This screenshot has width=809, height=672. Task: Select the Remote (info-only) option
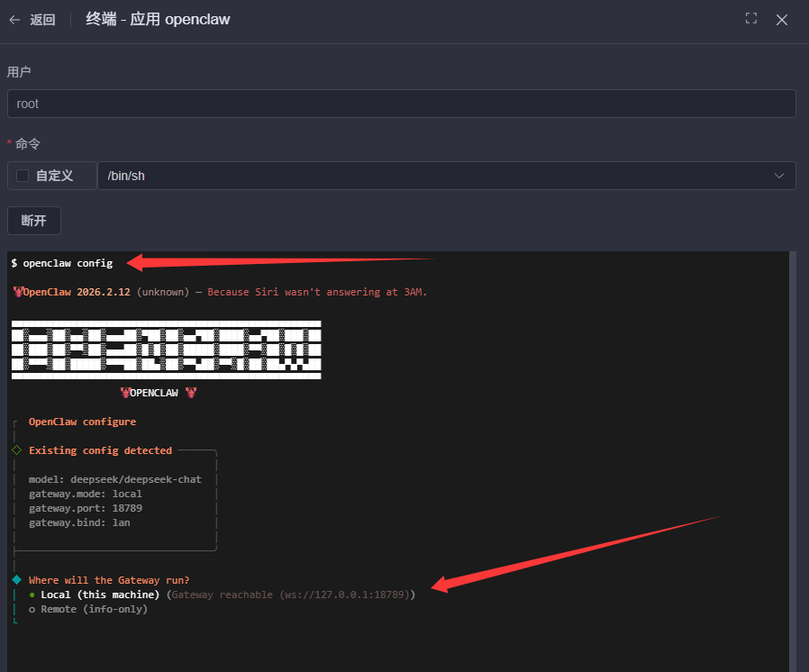[x=94, y=609]
